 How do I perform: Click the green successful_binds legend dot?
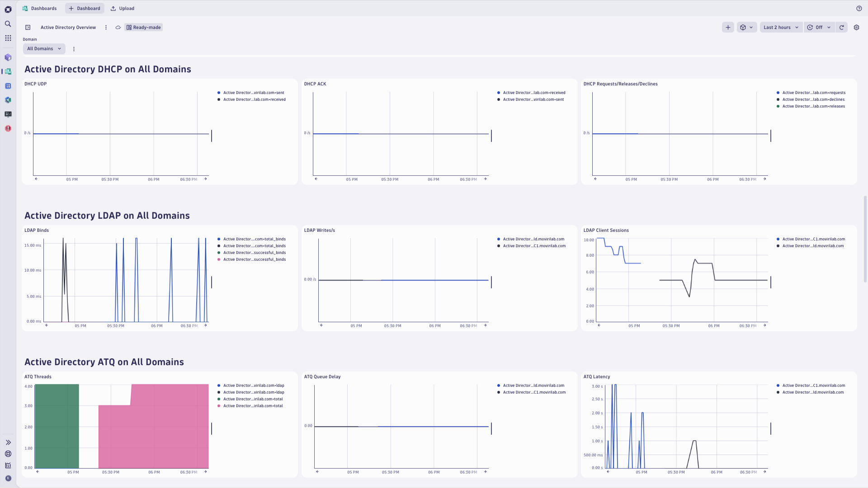click(x=219, y=253)
